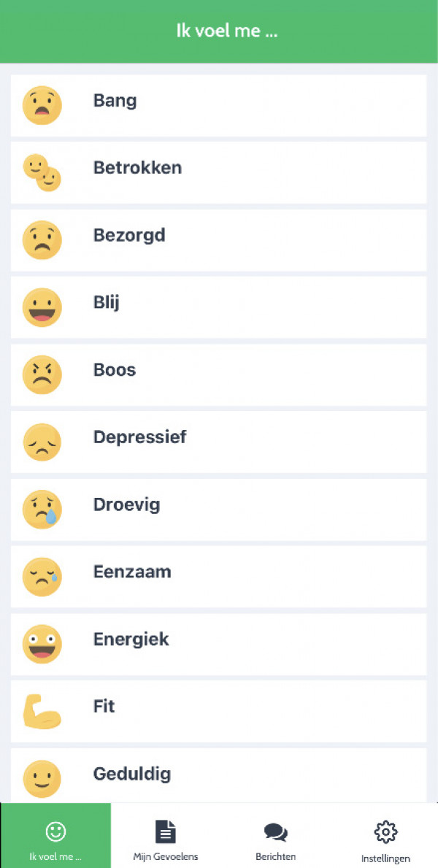438x868 pixels.
Task: Switch to the Berichten tab
Action: coord(275,840)
